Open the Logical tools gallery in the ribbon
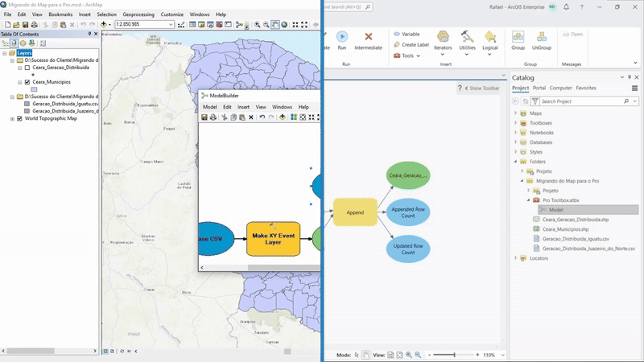Screen dimensions: 644x362 [x=490, y=43]
